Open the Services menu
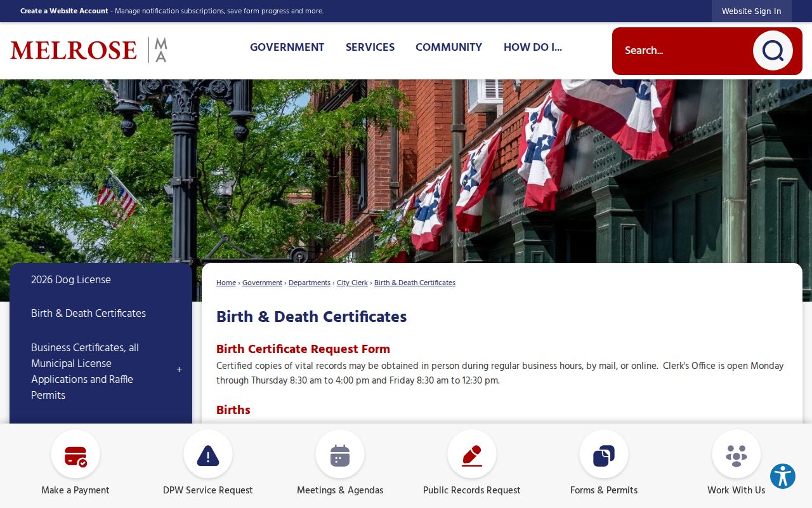Image resolution: width=812 pixels, height=508 pixels. click(370, 47)
